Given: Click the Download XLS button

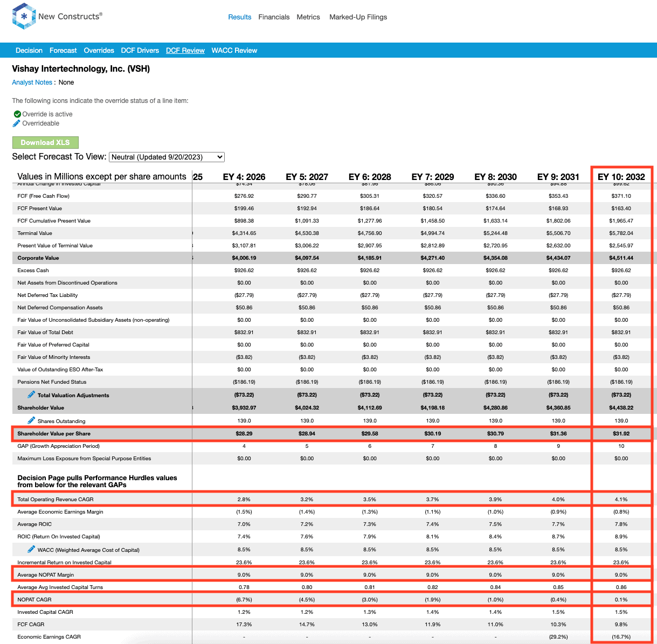Looking at the screenshot, I should point(45,142).
